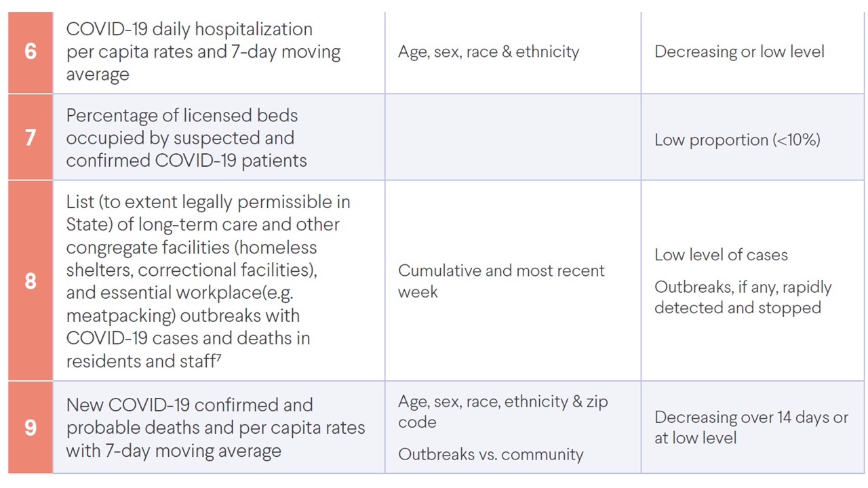Click the 'Decreasing over 14 days' target cell
This screenshot has height=488, width=868.
point(751,428)
